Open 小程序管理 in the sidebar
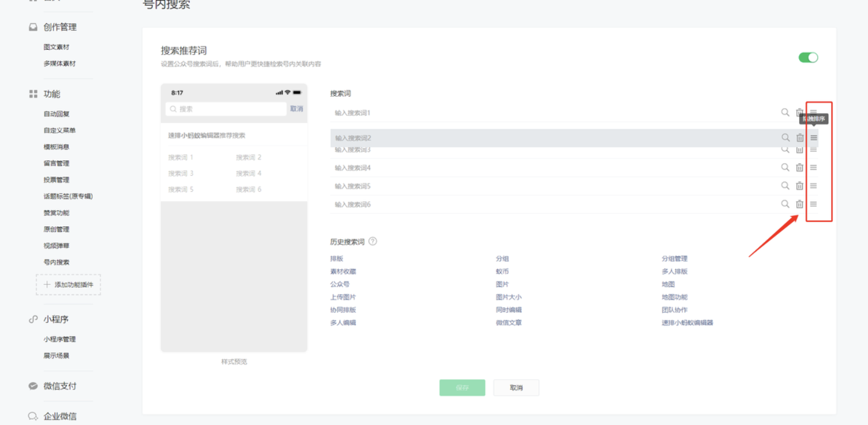The image size is (868, 425). point(59,340)
